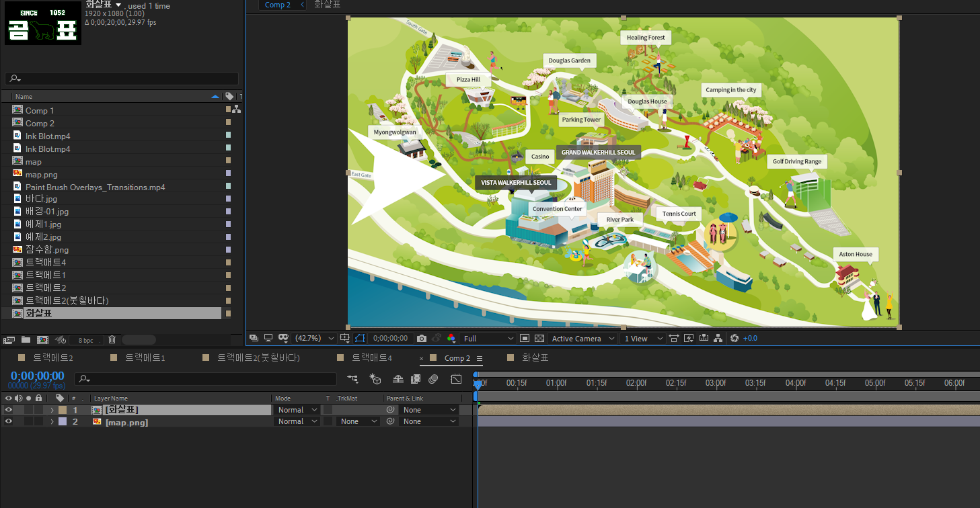
Task: Open the Comp 2 viewer tab dropdown
Action: pos(302,5)
